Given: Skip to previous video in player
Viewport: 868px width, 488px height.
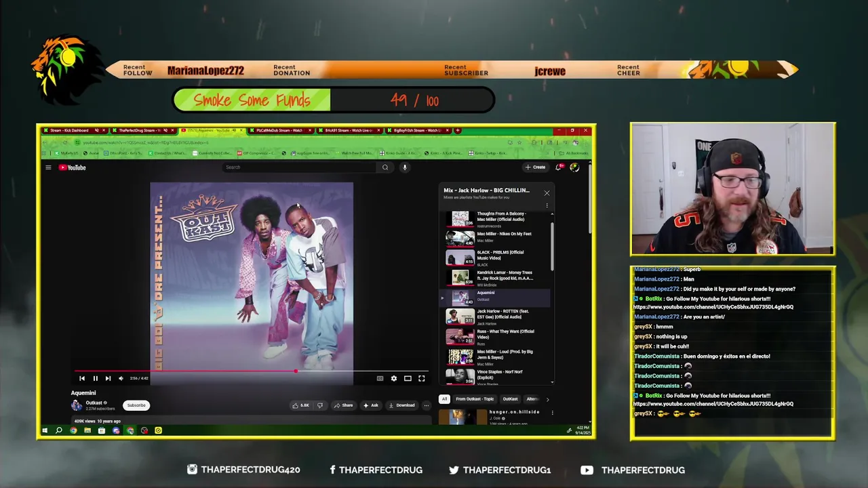Looking at the screenshot, I should 82,379.
